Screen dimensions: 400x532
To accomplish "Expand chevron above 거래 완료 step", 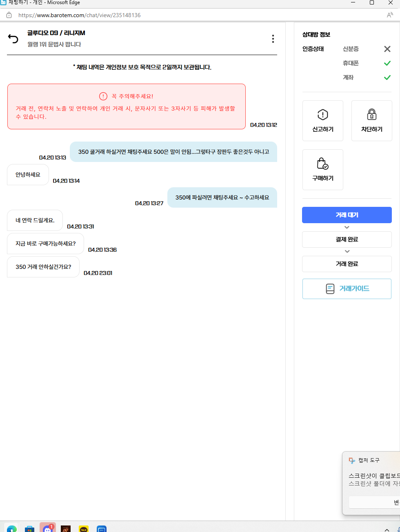I will coord(347,251).
